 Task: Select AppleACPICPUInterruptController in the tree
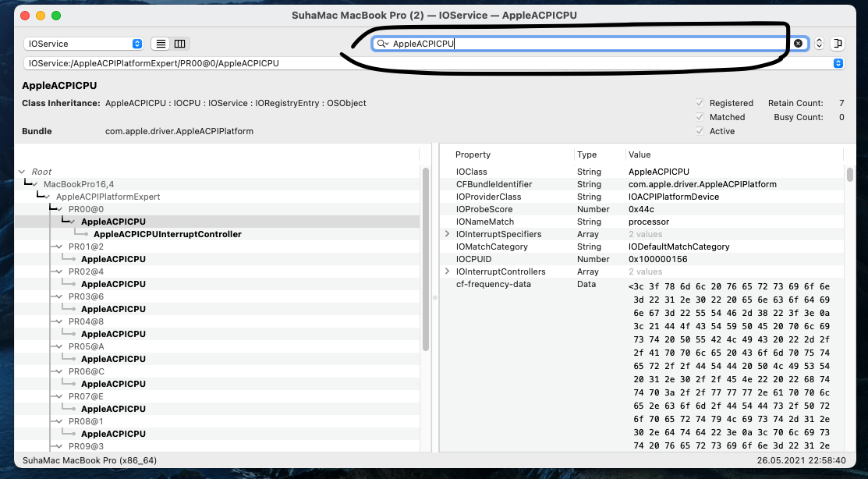pos(167,234)
